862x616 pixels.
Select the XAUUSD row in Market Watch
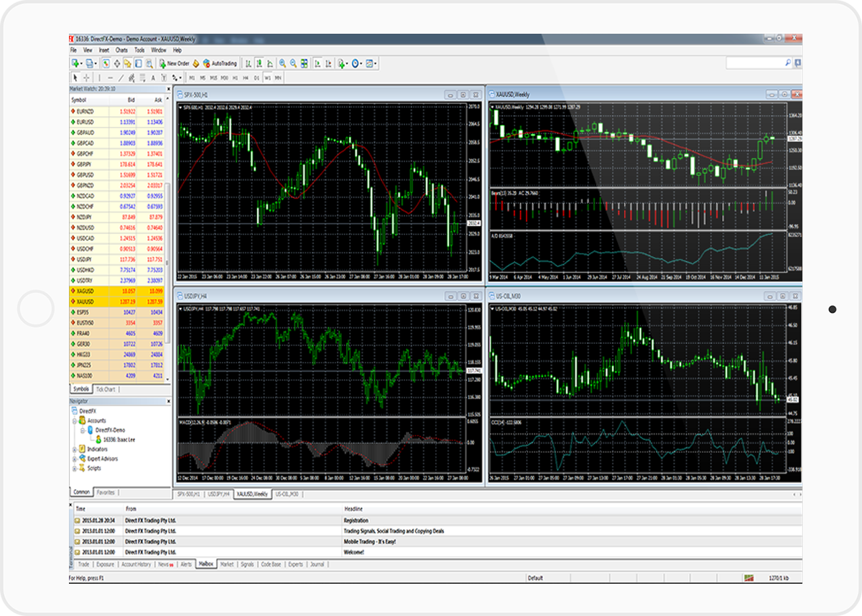click(x=117, y=302)
